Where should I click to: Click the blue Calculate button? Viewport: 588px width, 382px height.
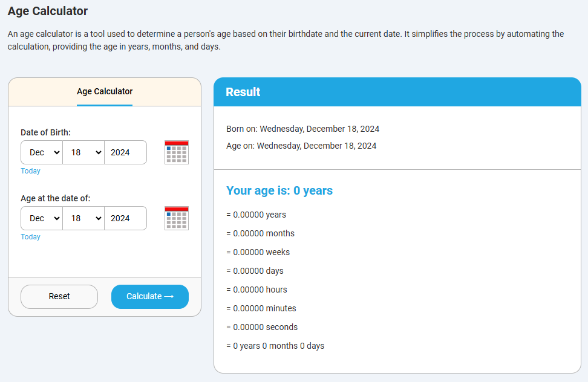[150, 297]
